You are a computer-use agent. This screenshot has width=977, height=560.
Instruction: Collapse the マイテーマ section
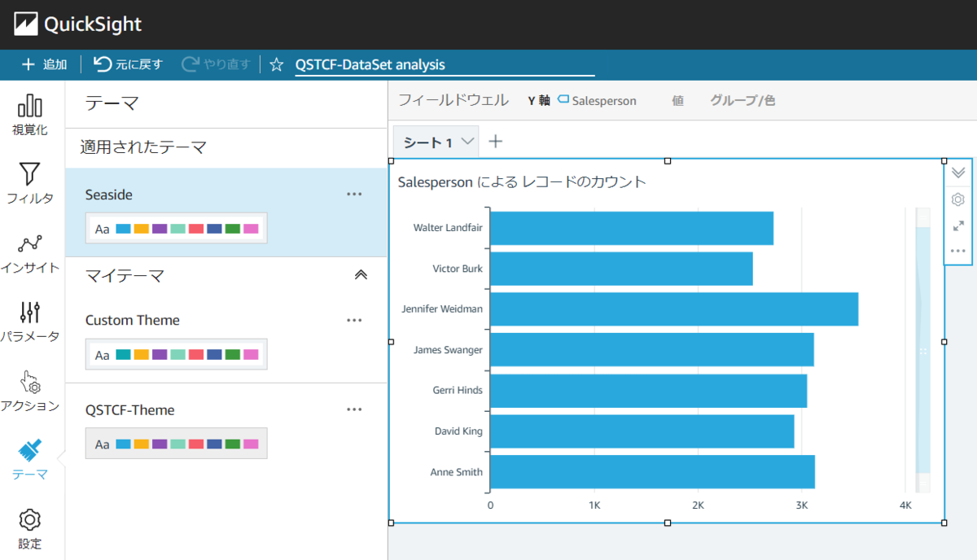[x=361, y=275]
